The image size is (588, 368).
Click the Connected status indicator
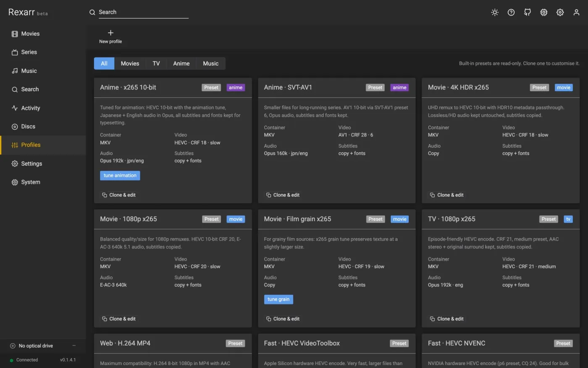[x=24, y=360]
